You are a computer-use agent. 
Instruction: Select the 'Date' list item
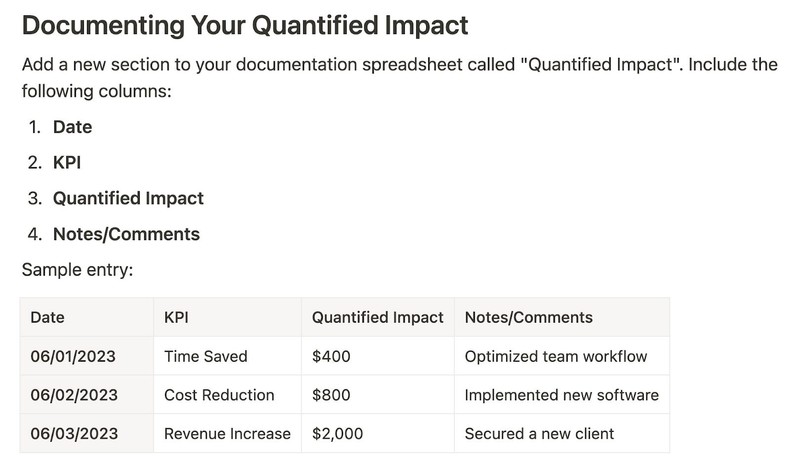pos(72,127)
